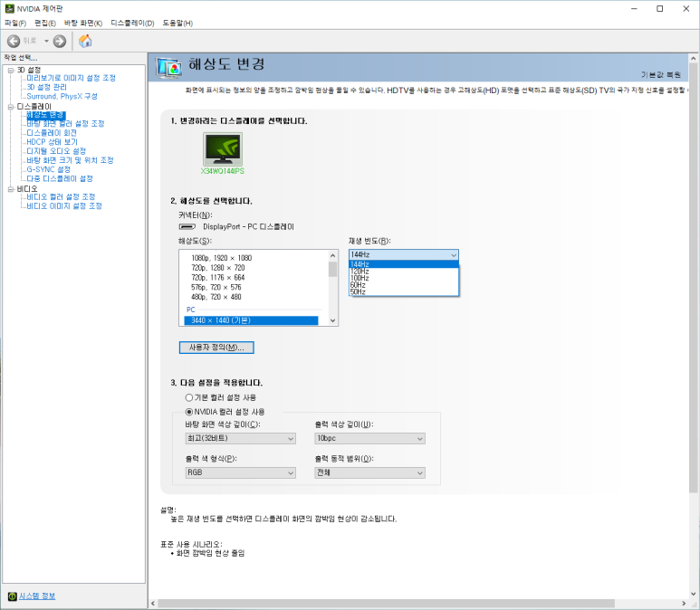The width and height of the screenshot is (700, 610).
Task: Select 1080p, 1920 × 1080 resolution
Action: (221, 258)
